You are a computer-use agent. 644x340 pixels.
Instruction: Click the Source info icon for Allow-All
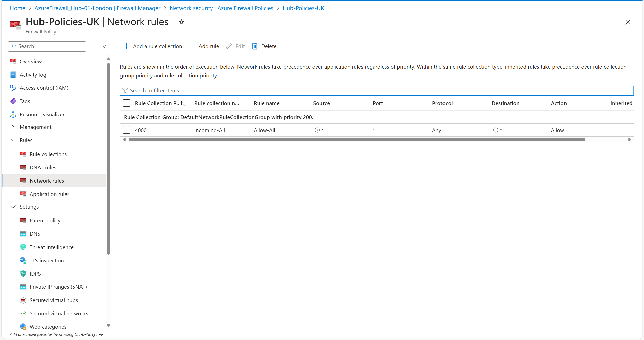point(317,130)
